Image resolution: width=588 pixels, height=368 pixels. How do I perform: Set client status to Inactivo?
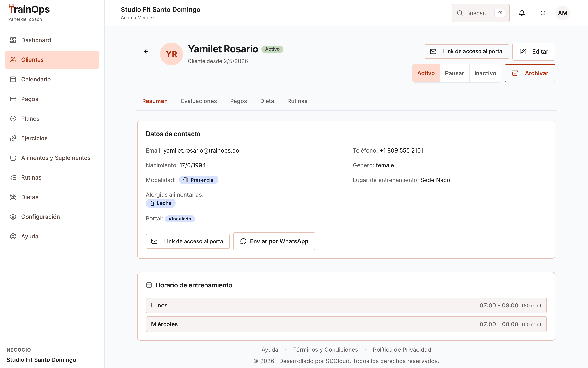pyautogui.click(x=485, y=73)
